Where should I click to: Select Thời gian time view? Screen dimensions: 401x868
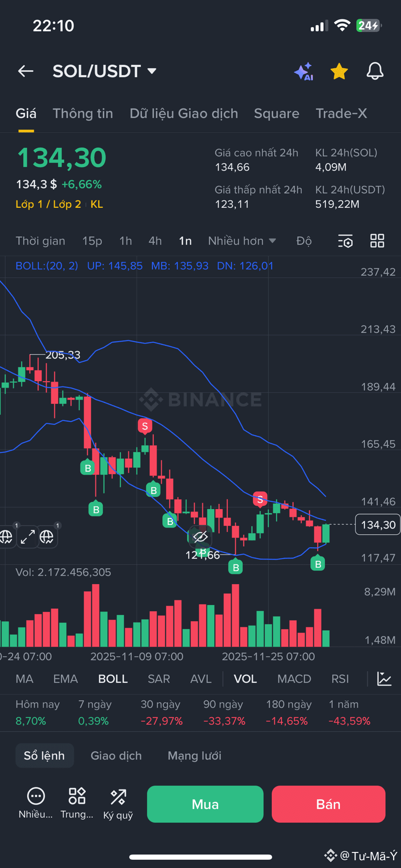40,241
